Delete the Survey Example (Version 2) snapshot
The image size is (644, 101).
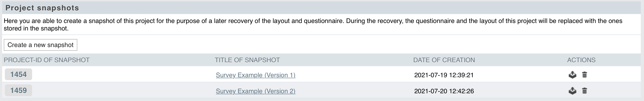(585, 91)
